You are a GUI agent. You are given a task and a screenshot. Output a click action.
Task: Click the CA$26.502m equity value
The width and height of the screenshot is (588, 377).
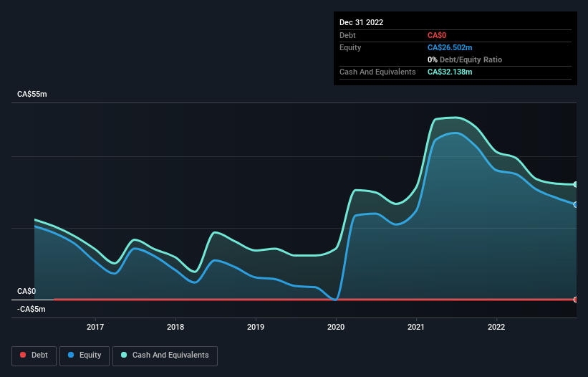pos(450,47)
